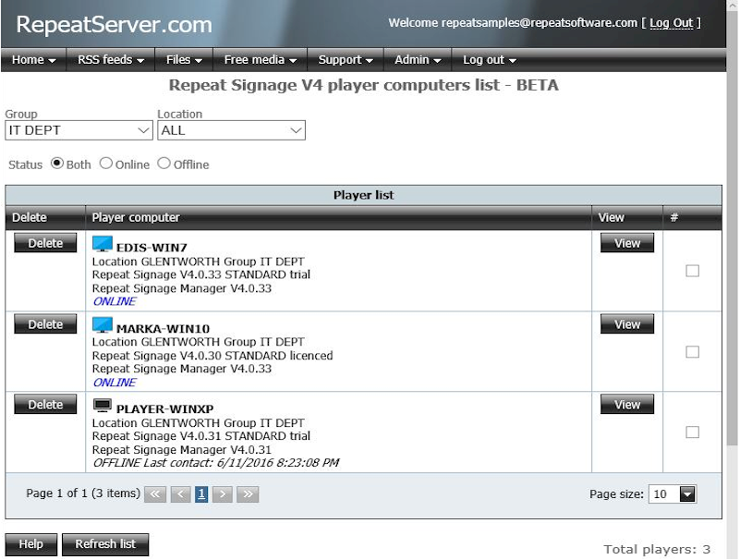Viewport: 740px width, 560px height.
Task: Click the blue monitor icon for MARKA-WIN10
Action: click(x=103, y=325)
